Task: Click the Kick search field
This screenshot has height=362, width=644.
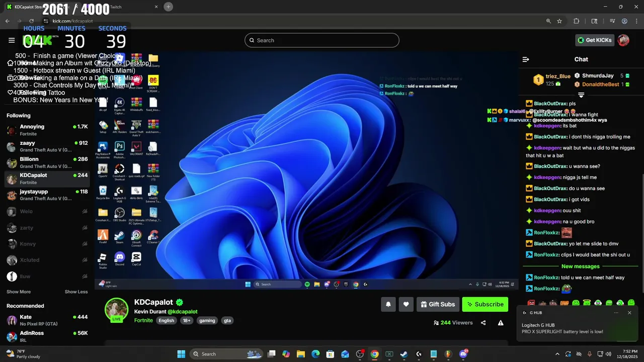Action: [322, 40]
